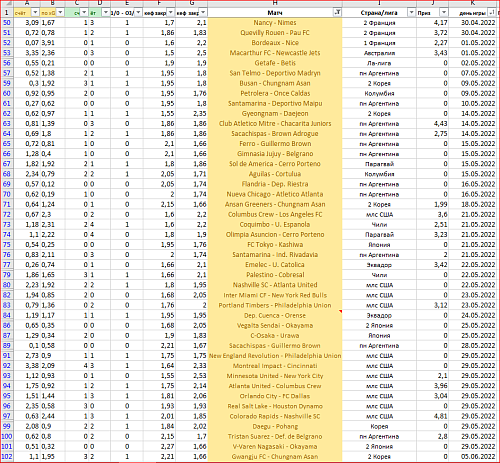Open filter dropdown for '1/0 - ОЗ' column E
500x463 pixels.
[x=138, y=13]
